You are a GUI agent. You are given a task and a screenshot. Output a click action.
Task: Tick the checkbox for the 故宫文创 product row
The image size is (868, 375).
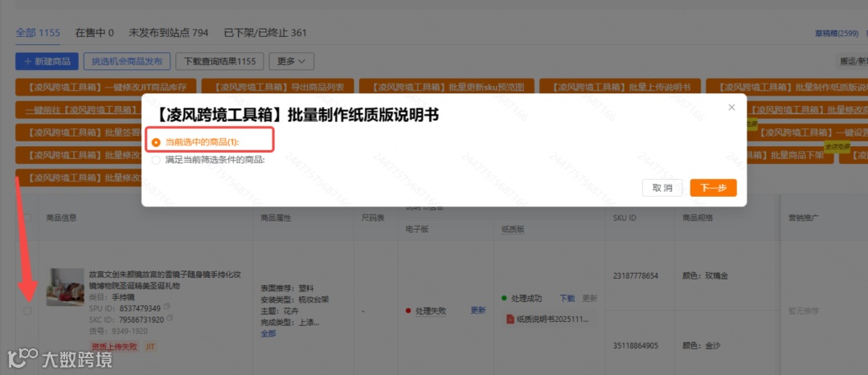coord(27,312)
